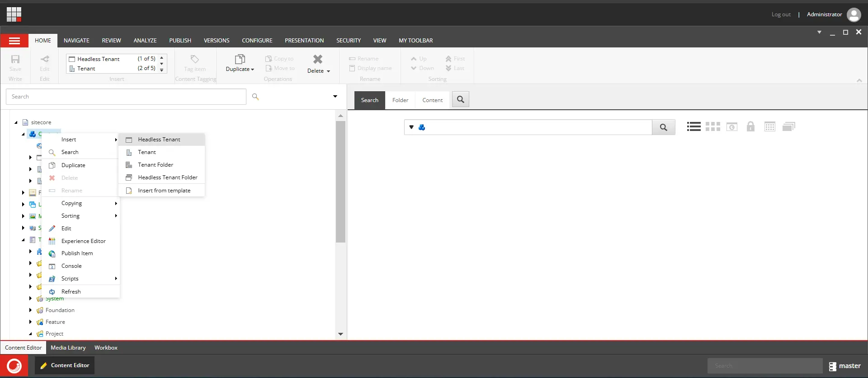Screen dimensions: 868x378
Task: Click the stacked windows icon in results toolbar
Action: tap(788, 127)
